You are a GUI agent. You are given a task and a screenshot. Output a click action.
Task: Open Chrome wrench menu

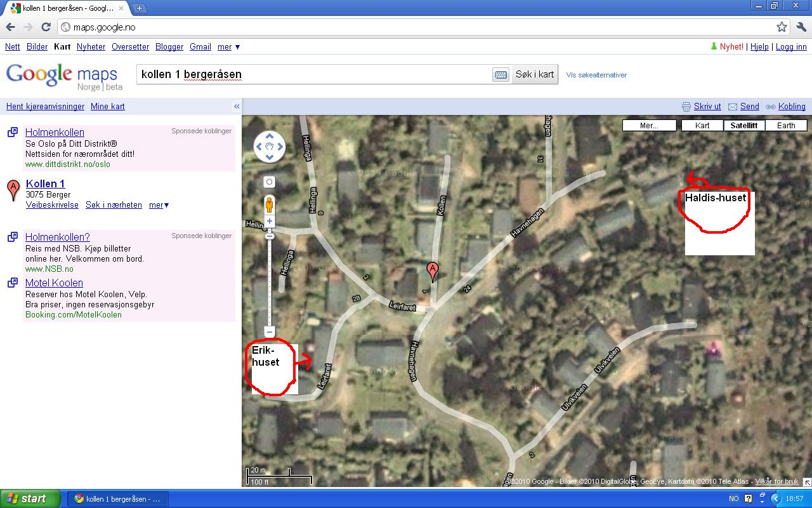801,27
